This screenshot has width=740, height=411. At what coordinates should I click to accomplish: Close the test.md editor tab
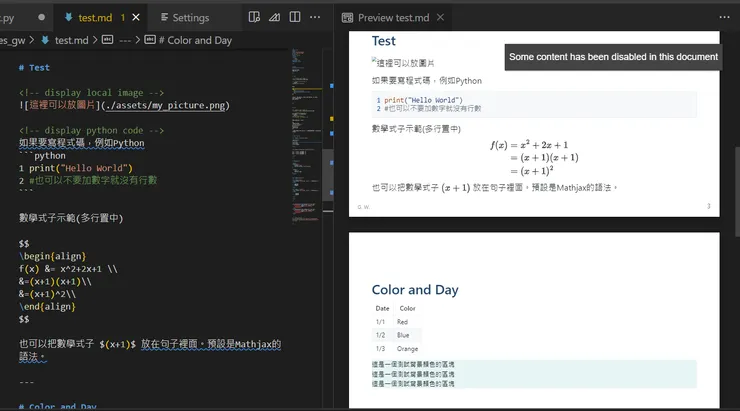pos(136,17)
